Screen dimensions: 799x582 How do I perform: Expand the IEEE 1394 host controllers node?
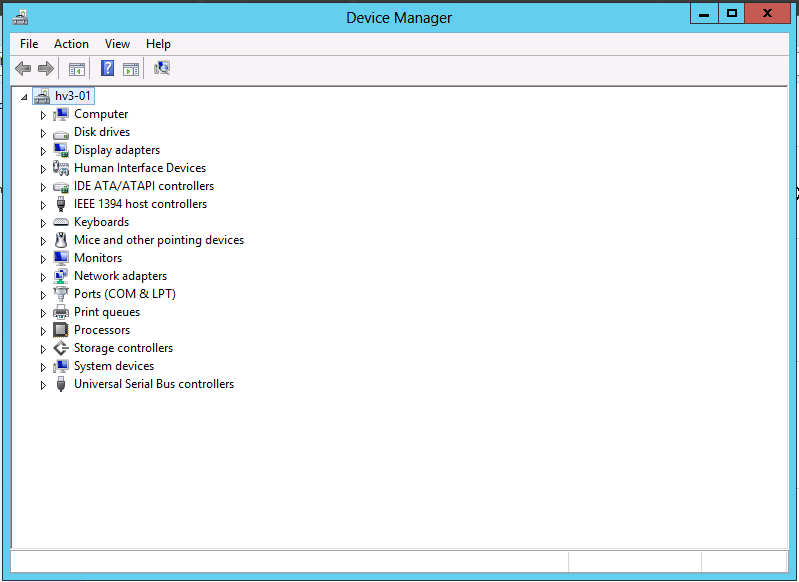point(43,205)
